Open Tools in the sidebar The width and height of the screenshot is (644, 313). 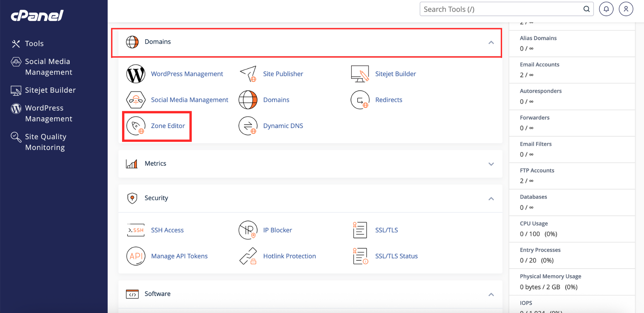coord(34,44)
